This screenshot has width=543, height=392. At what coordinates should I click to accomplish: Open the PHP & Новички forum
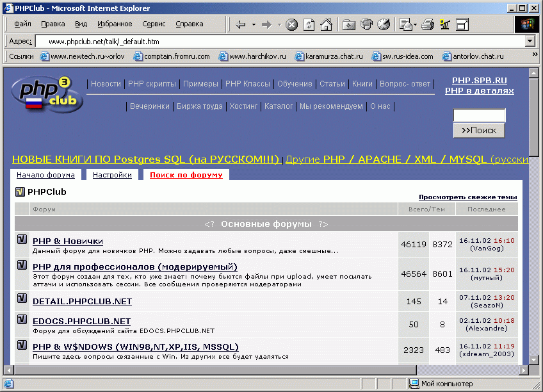[x=68, y=241]
